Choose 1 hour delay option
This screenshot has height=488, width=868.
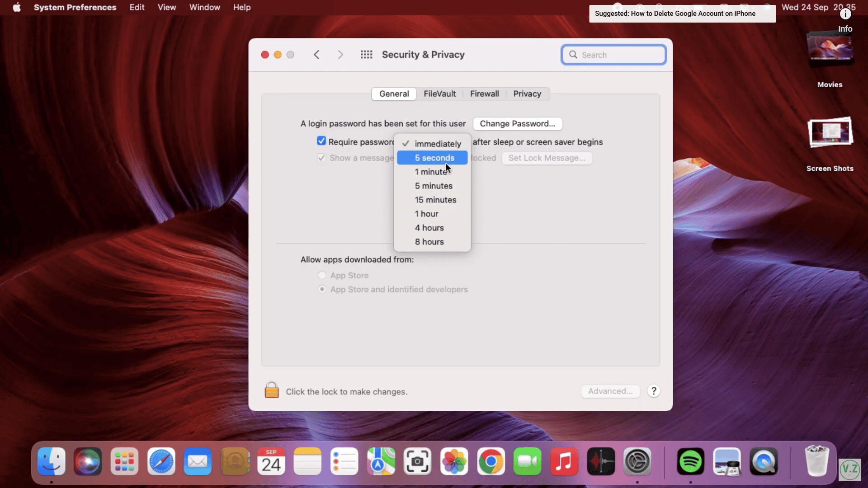[x=432, y=214]
